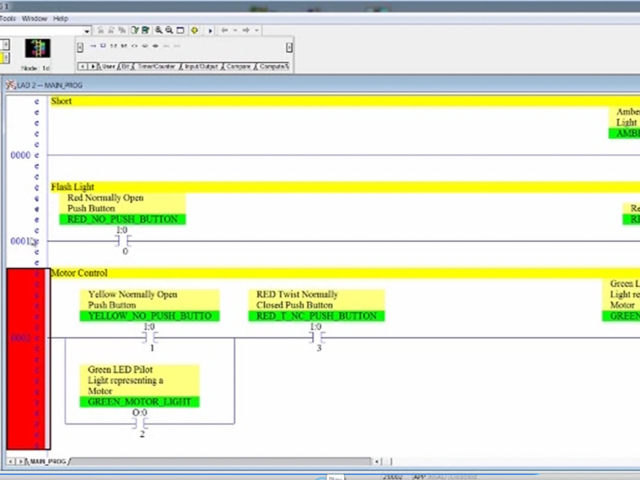Click the Flash Light rung comment
This screenshot has height=480, width=640.
click(73, 187)
